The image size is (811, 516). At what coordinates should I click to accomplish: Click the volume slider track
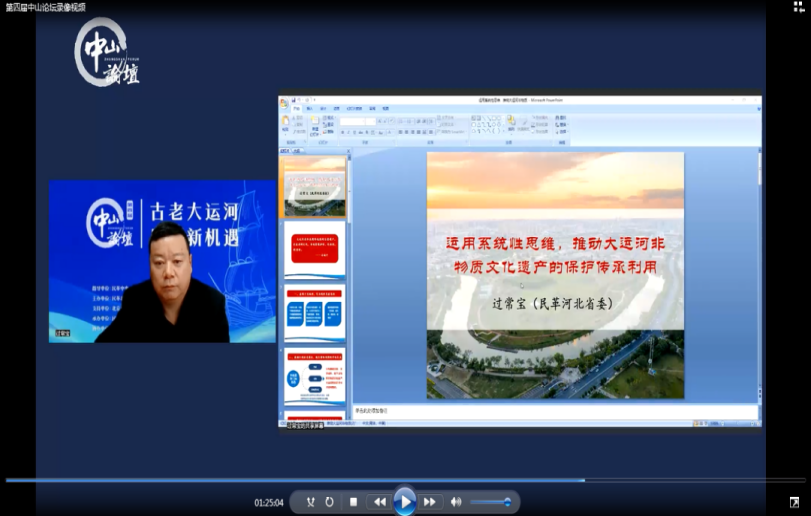point(490,502)
